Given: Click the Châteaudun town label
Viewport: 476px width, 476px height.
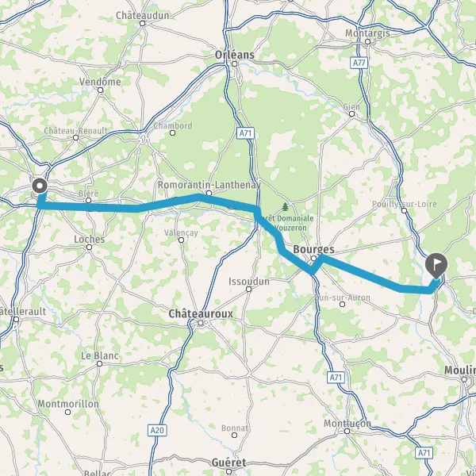Looking at the screenshot, I should point(142,16).
